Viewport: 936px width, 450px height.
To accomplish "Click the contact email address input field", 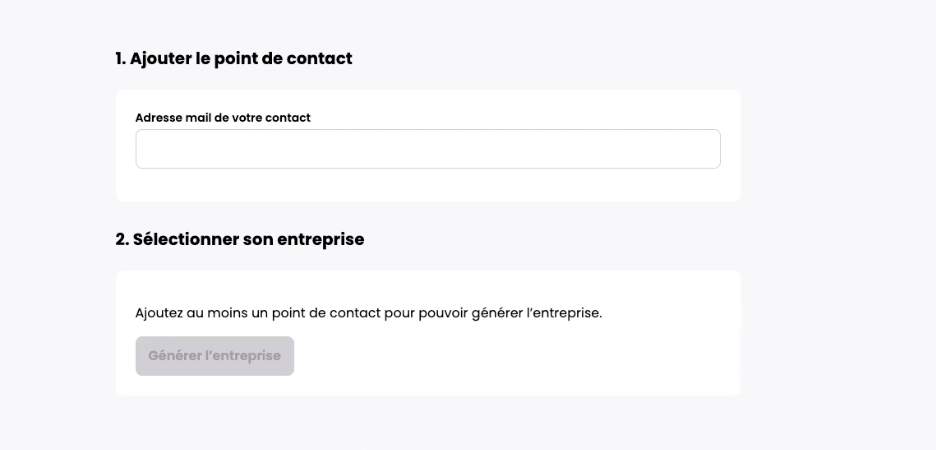I will pyautogui.click(x=428, y=149).
